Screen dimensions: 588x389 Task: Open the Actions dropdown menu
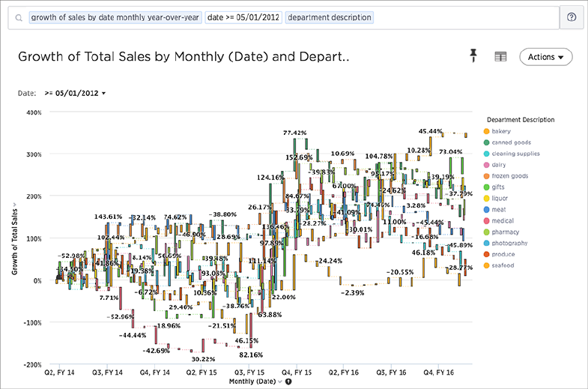coord(545,57)
